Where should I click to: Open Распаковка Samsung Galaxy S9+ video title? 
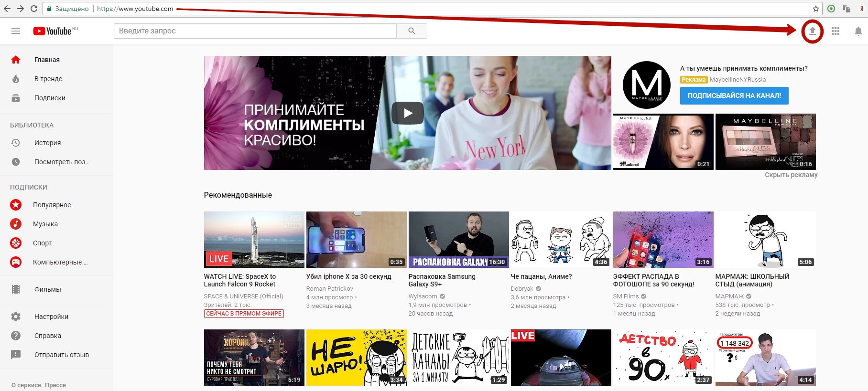point(442,280)
